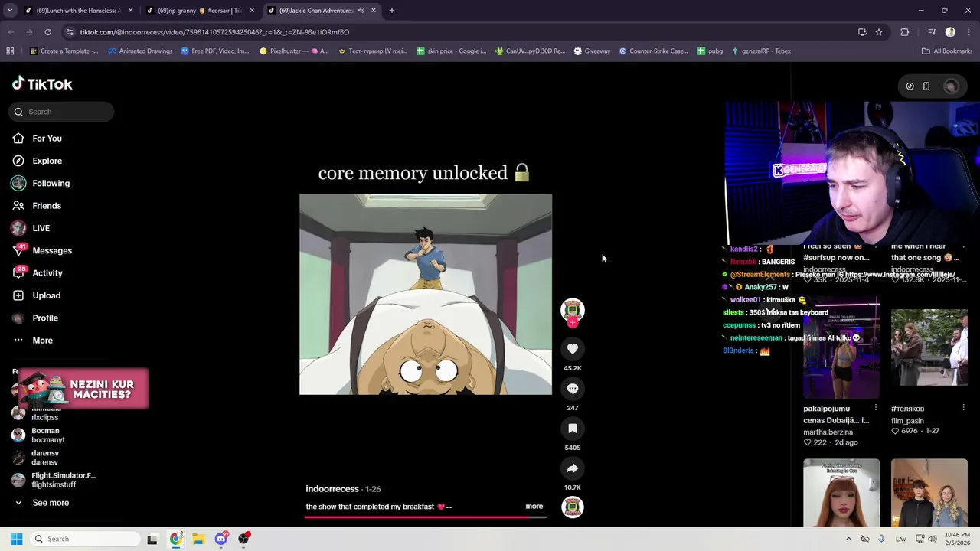Open the indoorrecess creator avatar
980x551 pixels.
click(x=572, y=309)
